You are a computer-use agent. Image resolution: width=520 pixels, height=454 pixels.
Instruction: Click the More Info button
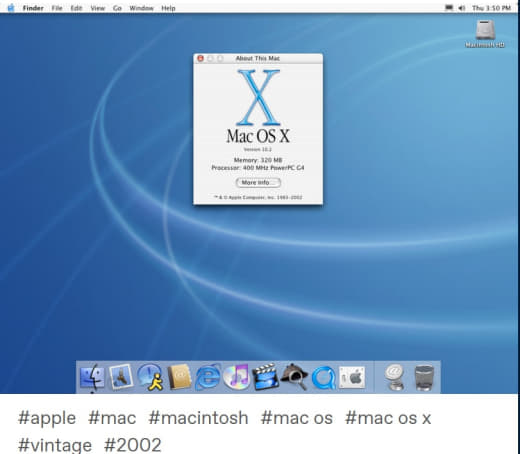pos(258,183)
